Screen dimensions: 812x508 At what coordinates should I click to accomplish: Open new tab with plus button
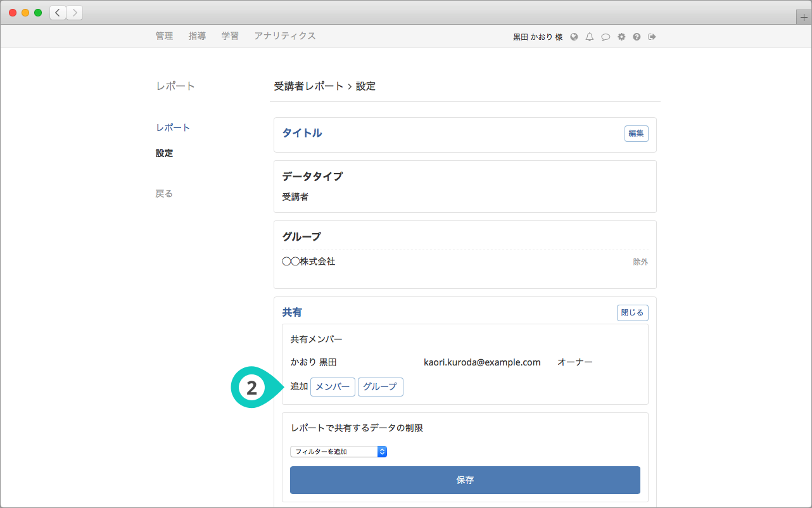pyautogui.click(x=804, y=18)
